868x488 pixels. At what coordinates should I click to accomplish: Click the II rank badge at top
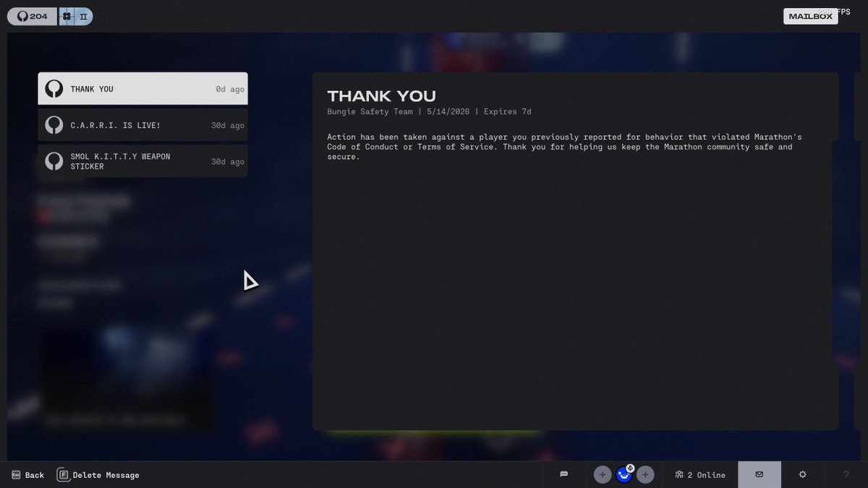[x=84, y=16]
